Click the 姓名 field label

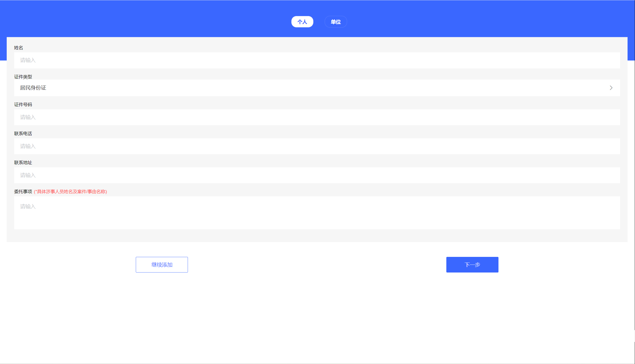19,48
